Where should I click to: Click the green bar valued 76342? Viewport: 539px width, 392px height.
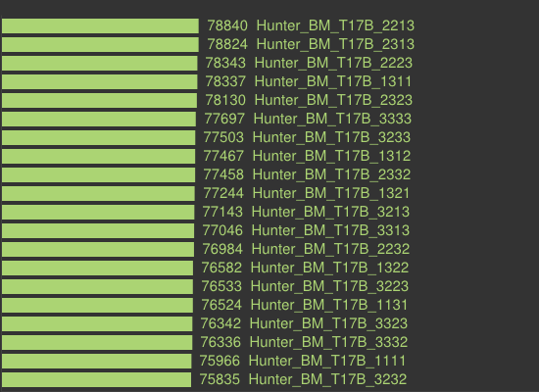coord(97,323)
